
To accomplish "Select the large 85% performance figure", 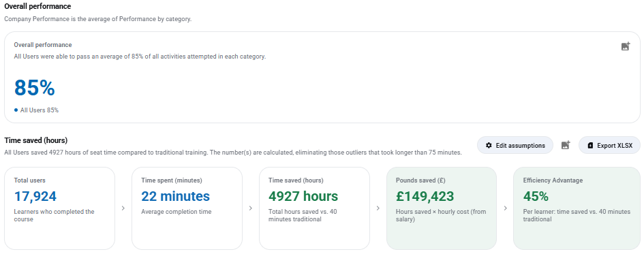I will (35, 87).
